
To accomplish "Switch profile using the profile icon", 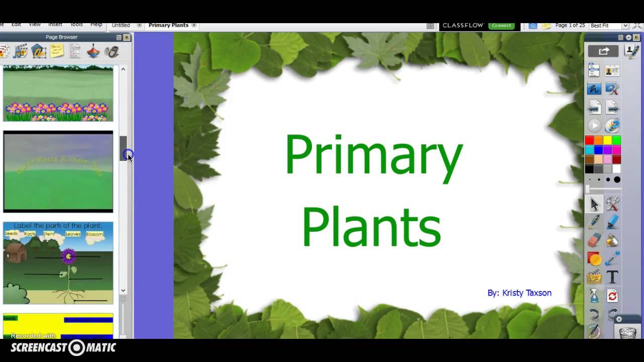I will click(612, 70).
